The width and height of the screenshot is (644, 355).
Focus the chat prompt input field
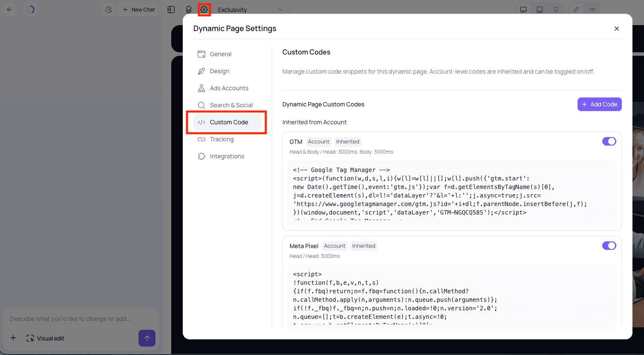point(81,319)
